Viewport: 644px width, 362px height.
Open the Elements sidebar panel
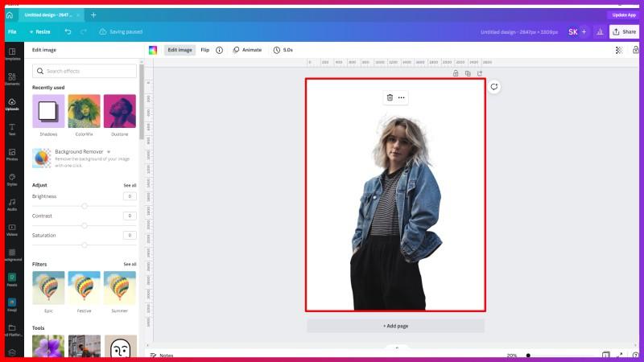tap(12, 79)
